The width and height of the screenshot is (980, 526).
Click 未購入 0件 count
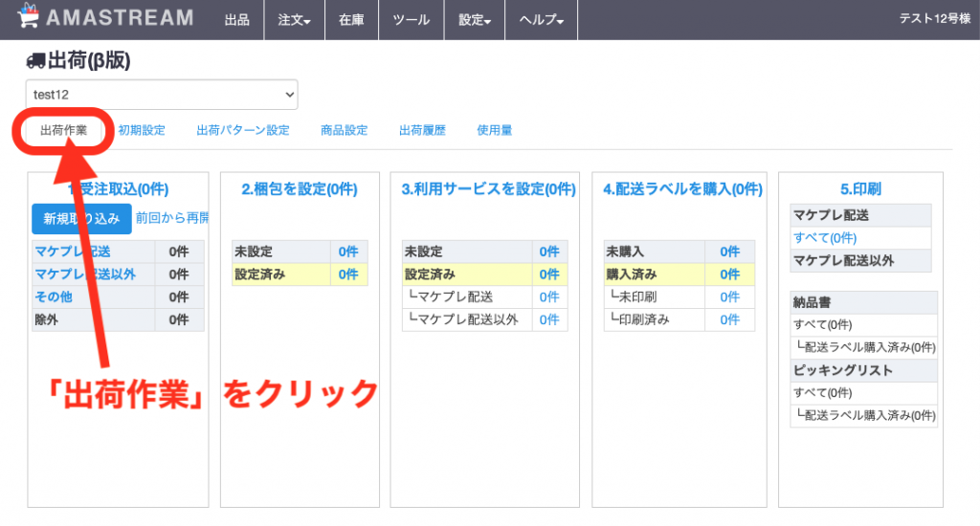[729, 252]
